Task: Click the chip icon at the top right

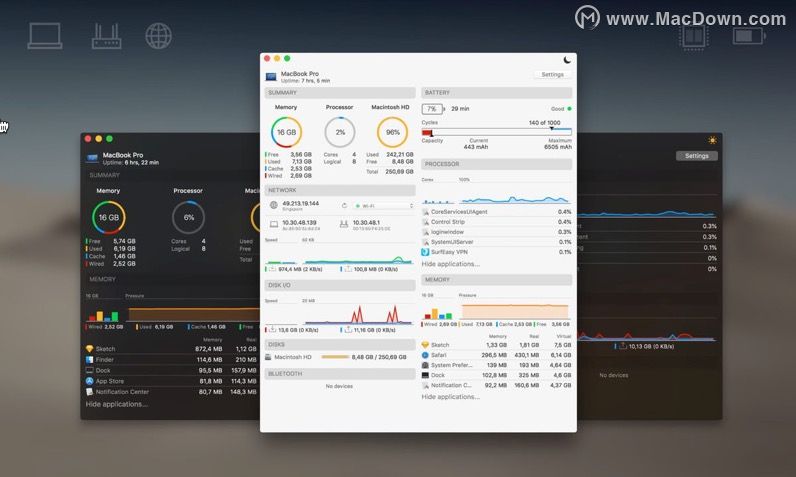Action: point(693,36)
